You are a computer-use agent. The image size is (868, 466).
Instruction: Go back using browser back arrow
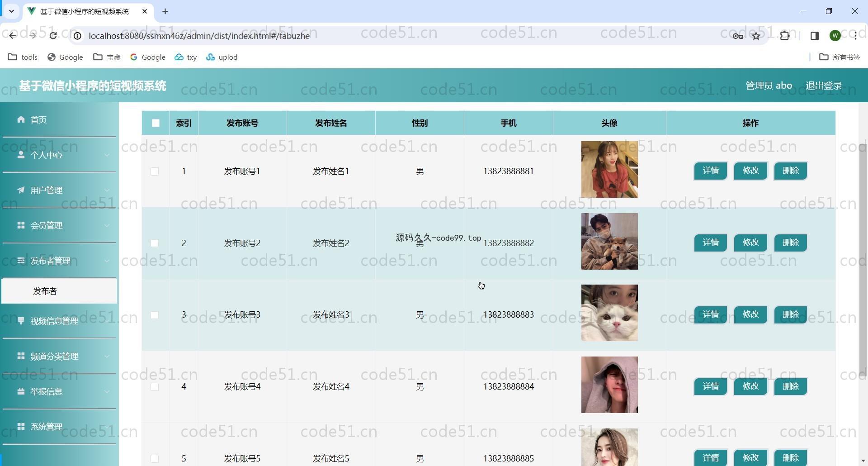pyautogui.click(x=13, y=36)
